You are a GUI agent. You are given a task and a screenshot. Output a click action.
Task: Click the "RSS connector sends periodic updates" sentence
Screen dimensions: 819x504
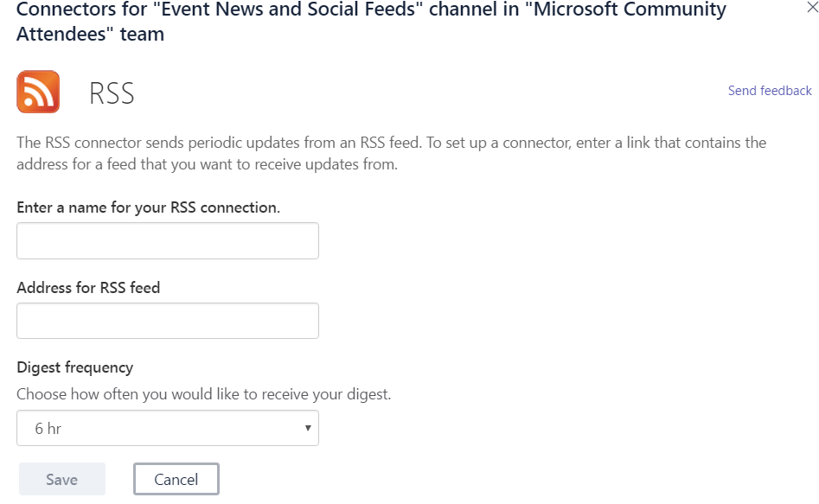(259, 143)
